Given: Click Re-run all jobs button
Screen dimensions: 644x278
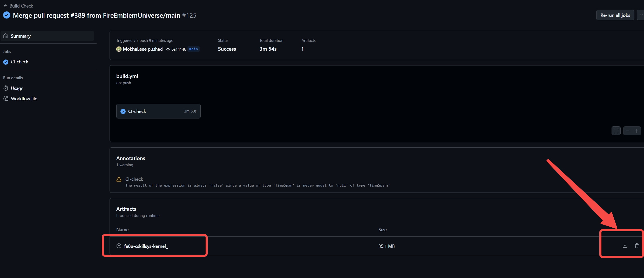Looking at the screenshot, I should click(x=615, y=15).
